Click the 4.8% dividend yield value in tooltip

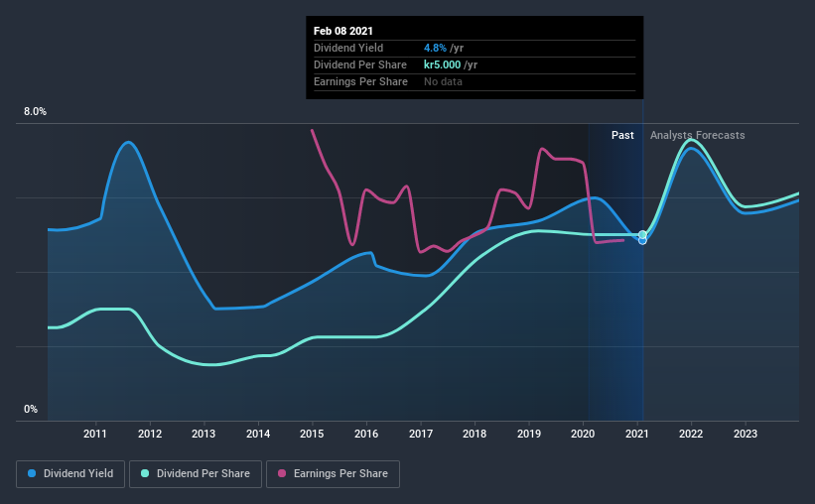click(435, 48)
